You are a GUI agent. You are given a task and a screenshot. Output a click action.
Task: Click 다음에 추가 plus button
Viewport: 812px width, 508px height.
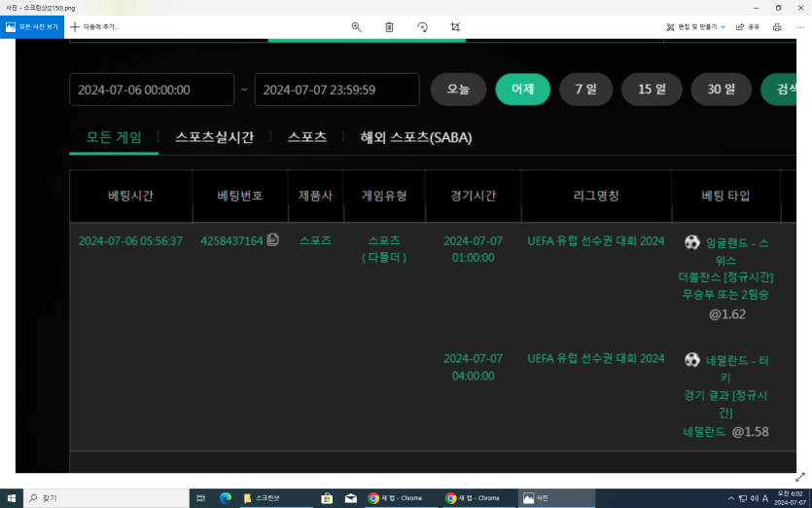[94, 27]
